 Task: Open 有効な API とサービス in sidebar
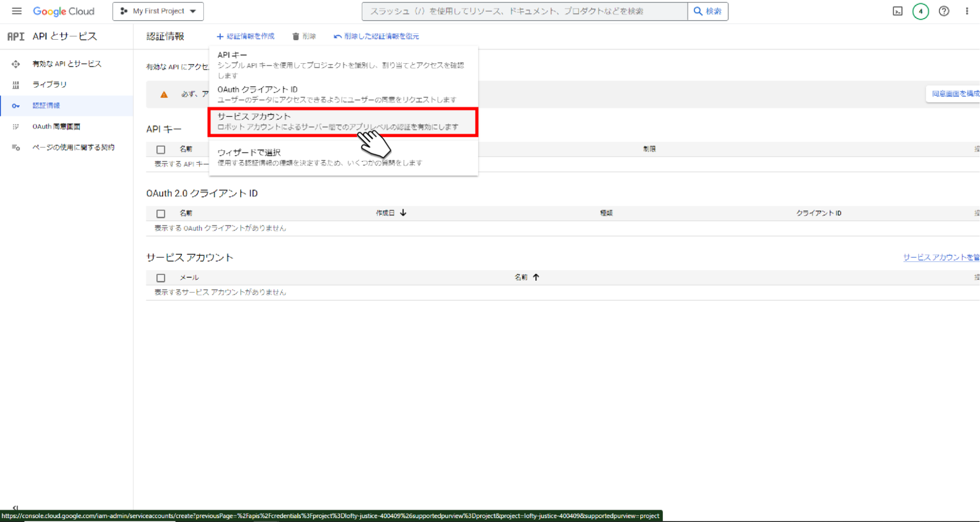(67, 64)
